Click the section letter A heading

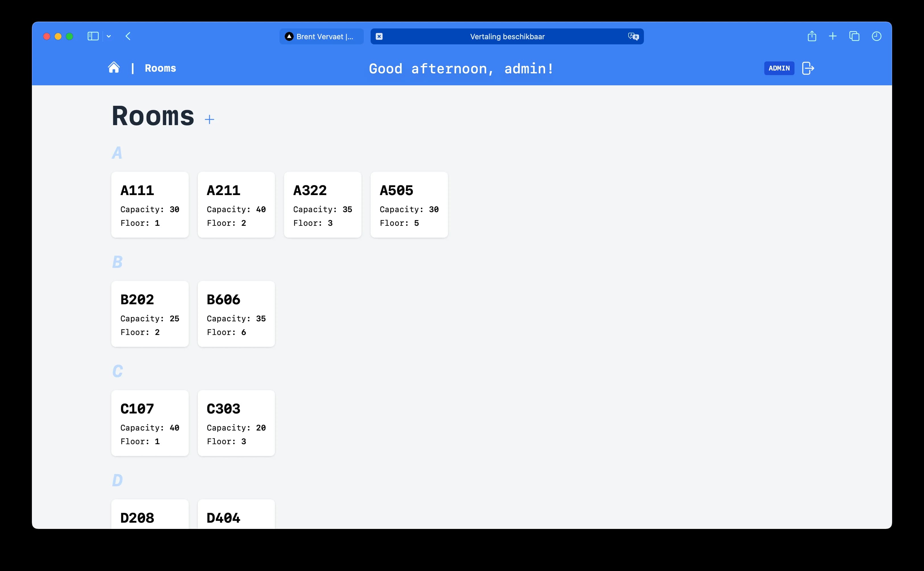click(118, 153)
